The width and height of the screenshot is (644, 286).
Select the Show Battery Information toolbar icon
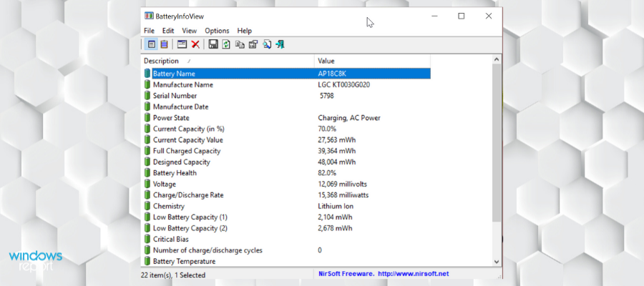152,44
